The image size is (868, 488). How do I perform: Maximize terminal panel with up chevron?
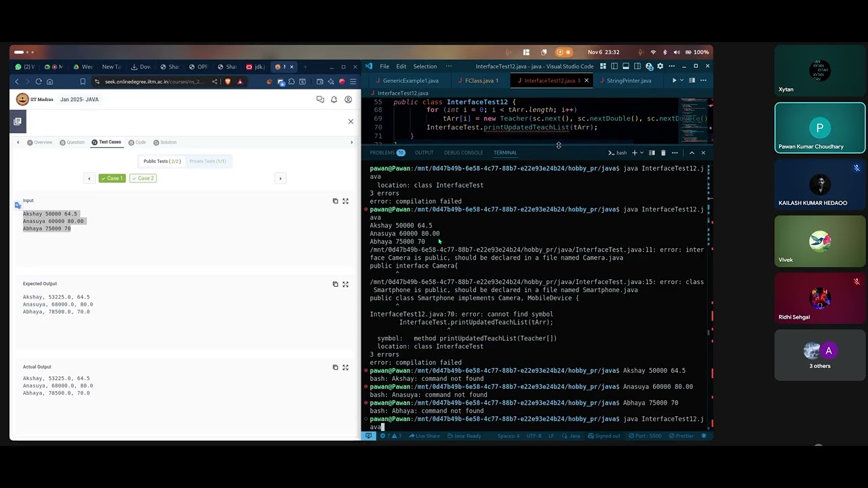pos(692,152)
